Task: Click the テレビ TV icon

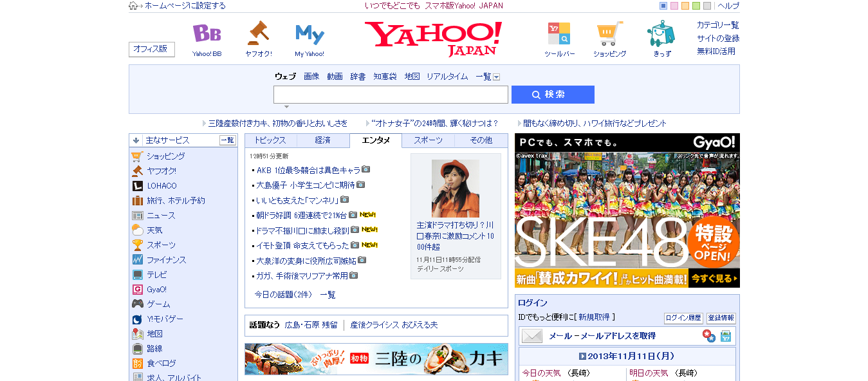Action: pyautogui.click(x=137, y=275)
